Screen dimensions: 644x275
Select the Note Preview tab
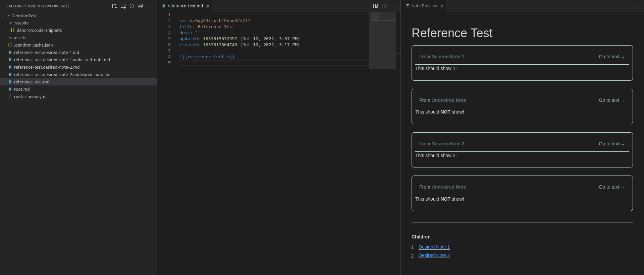click(x=424, y=6)
